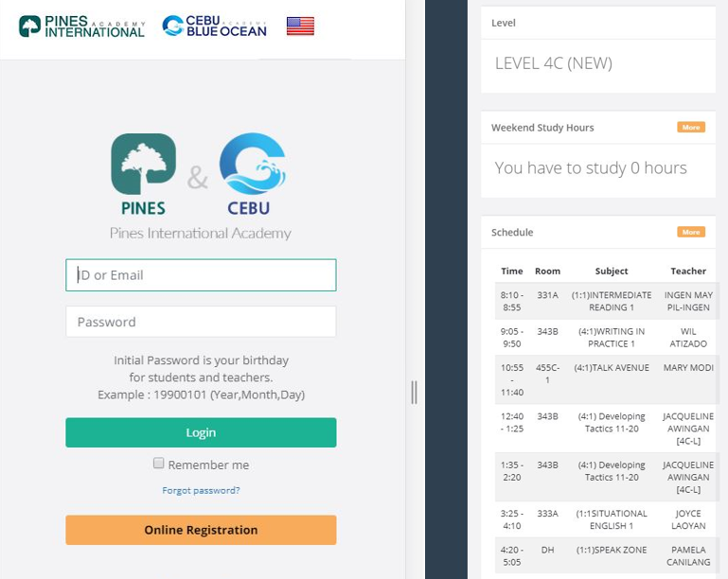Click the 4:20 - 5:05 time cell

click(511, 555)
